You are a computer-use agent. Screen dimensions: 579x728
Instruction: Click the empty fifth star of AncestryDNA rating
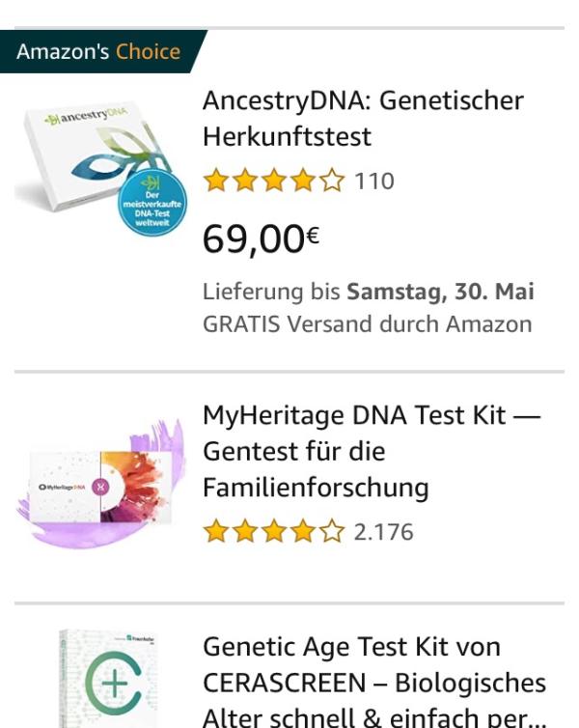(334, 182)
